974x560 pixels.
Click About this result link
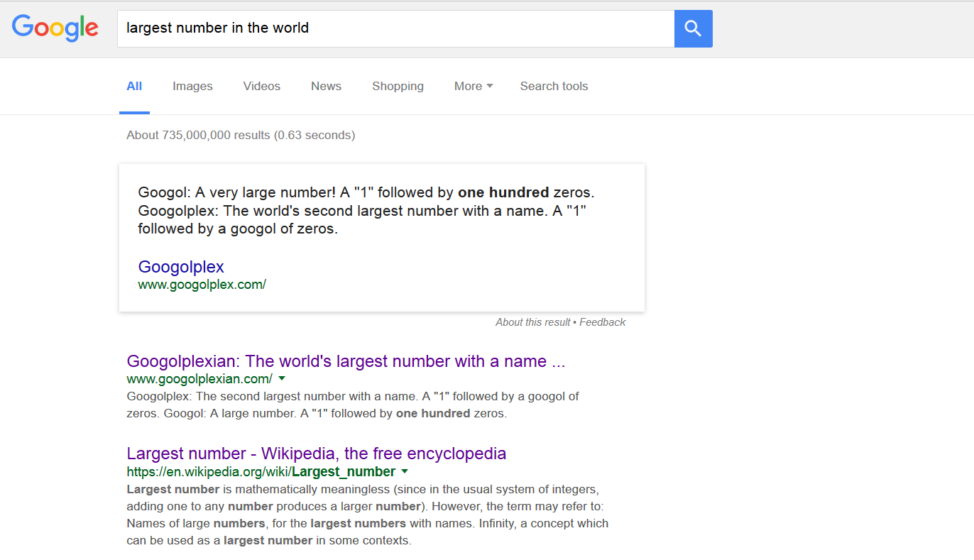click(532, 322)
